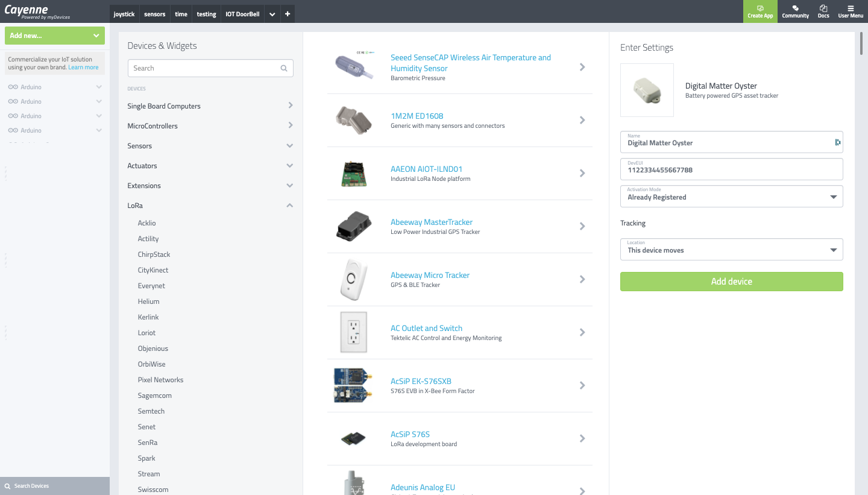The height and width of the screenshot is (495, 868).
Task: Open the User Menu hamburger icon
Action: point(851,8)
